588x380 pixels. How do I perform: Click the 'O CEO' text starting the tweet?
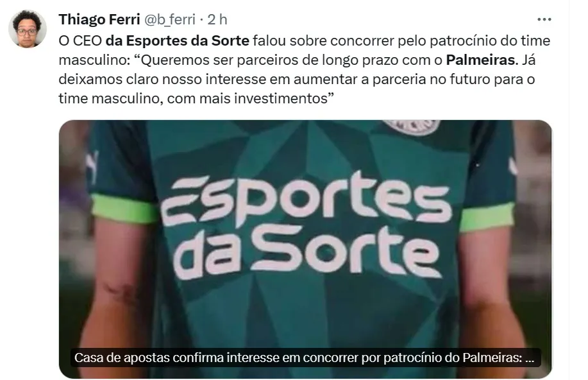coord(80,40)
